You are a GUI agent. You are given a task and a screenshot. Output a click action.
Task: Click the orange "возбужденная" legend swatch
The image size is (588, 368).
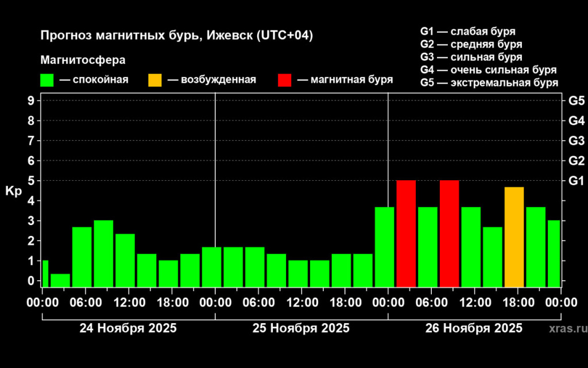(155, 80)
